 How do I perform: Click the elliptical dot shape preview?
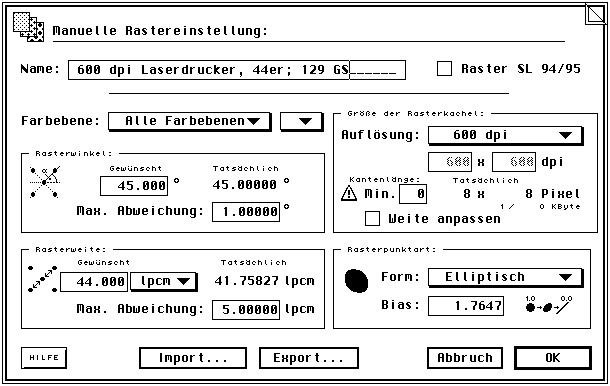[357, 280]
